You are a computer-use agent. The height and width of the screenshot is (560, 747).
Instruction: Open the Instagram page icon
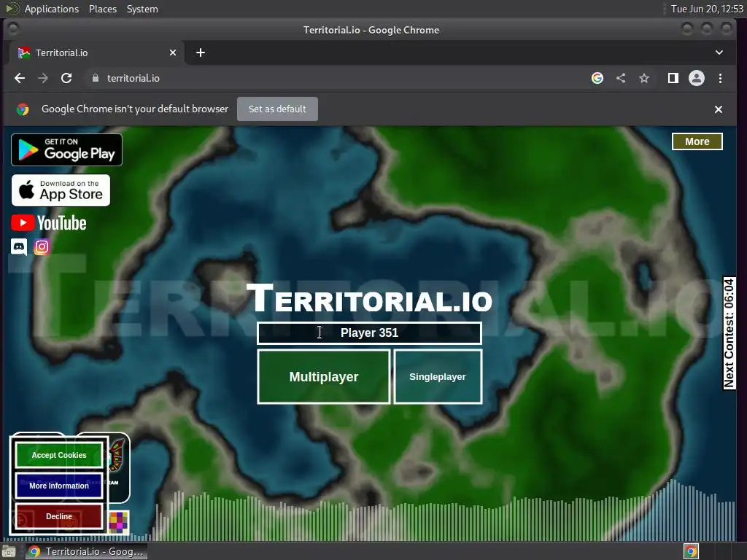(42, 246)
